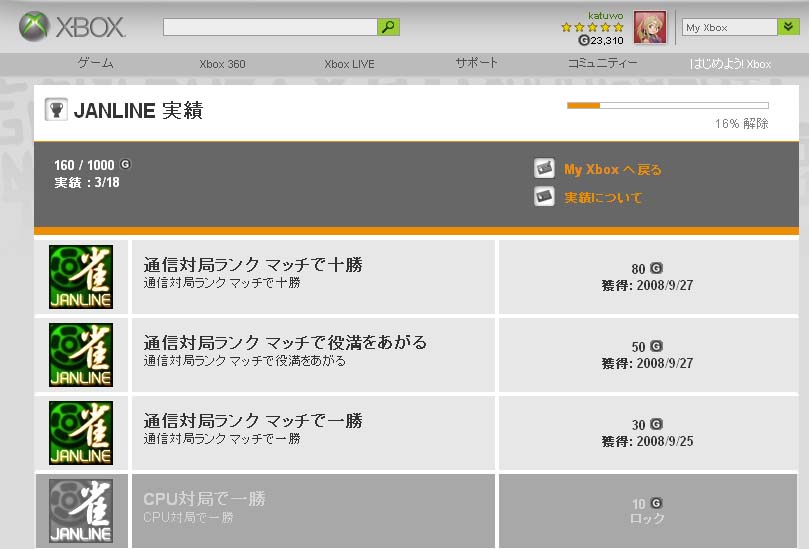Click JANLINE icon for ランク マッチで一勝 achievement

click(x=81, y=433)
